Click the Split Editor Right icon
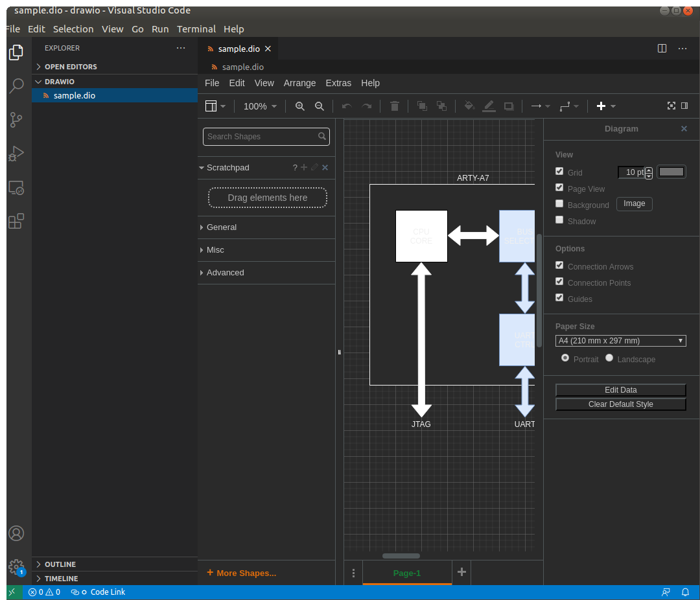 662,49
